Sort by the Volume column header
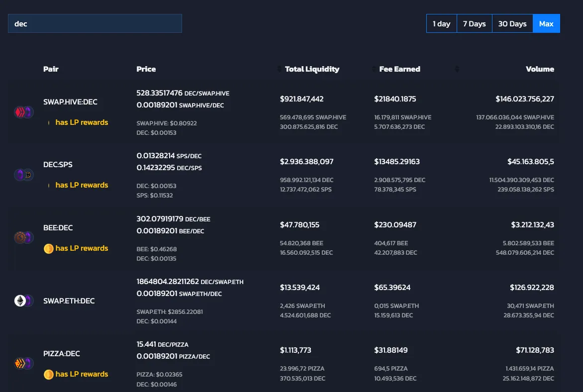This screenshot has height=392, width=583. (540, 69)
